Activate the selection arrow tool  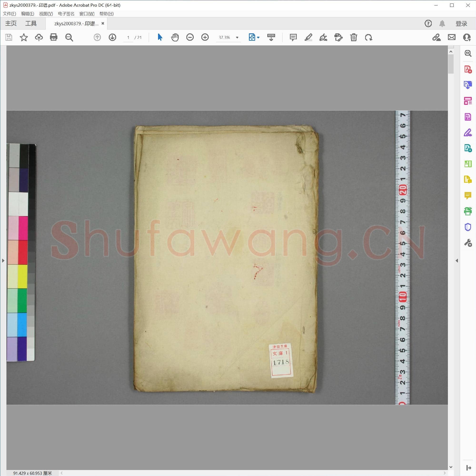pos(160,37)
